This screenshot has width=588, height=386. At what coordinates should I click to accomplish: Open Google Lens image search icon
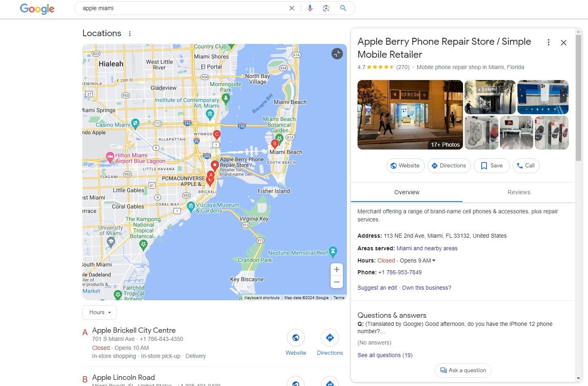326,8
